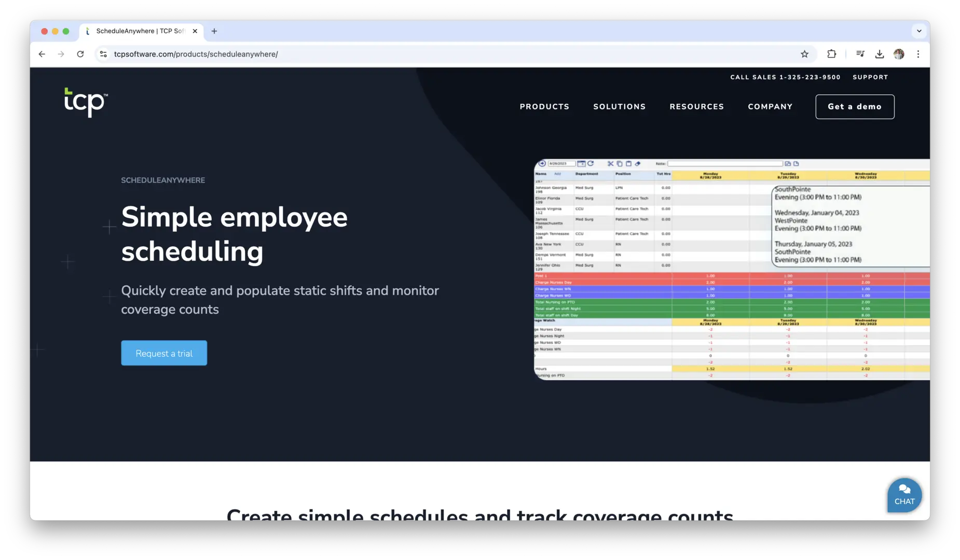Click the TCP logo
This screenshot has width=960, height=560.
(x=85, y=103)
